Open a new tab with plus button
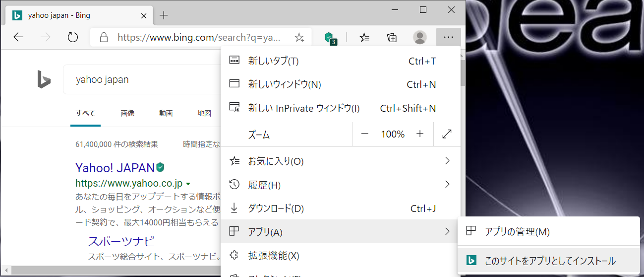Image resolution: width=644 pixels, height=277 pixels. (164, 15)
